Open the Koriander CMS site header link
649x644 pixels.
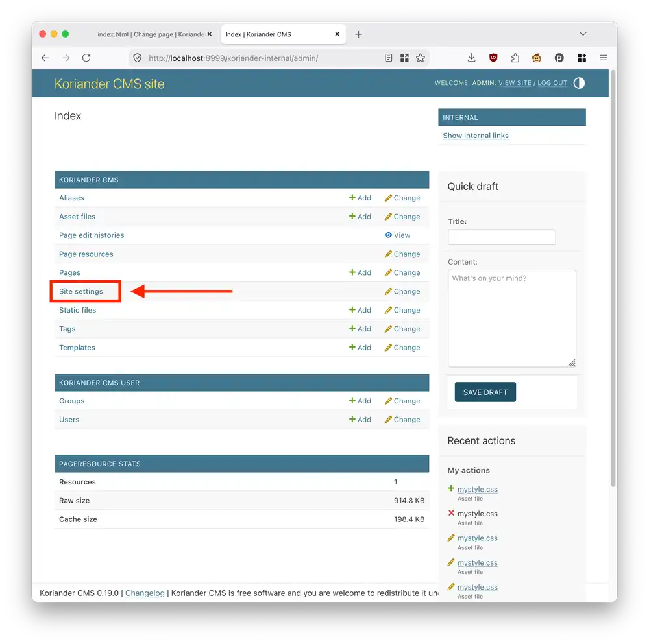[109, 84]
